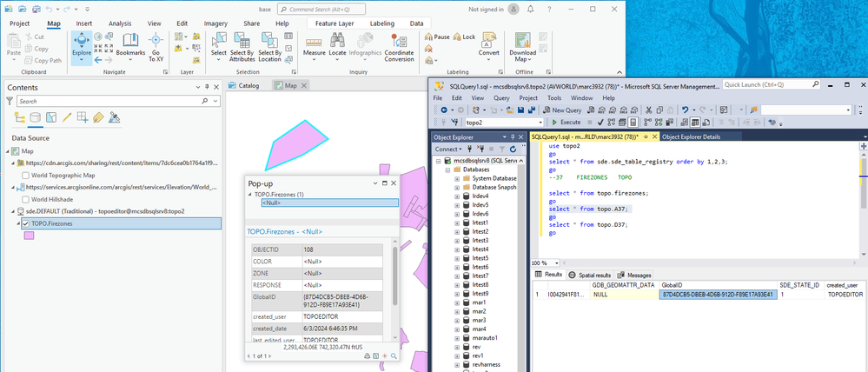The width and height of the screenshot is (868, 372).
Task: Open the Tools menu in SSMS
Action: pos(554,98)
